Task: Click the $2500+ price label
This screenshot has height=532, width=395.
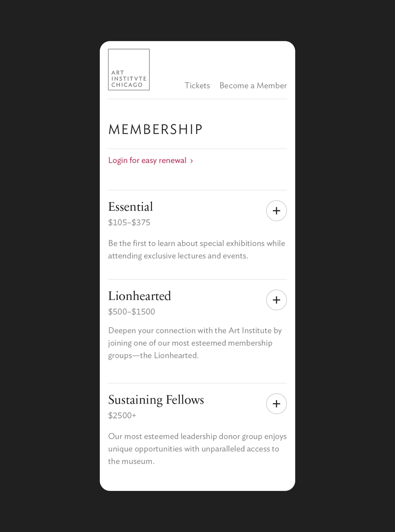Action: click(x=122, y=416)
